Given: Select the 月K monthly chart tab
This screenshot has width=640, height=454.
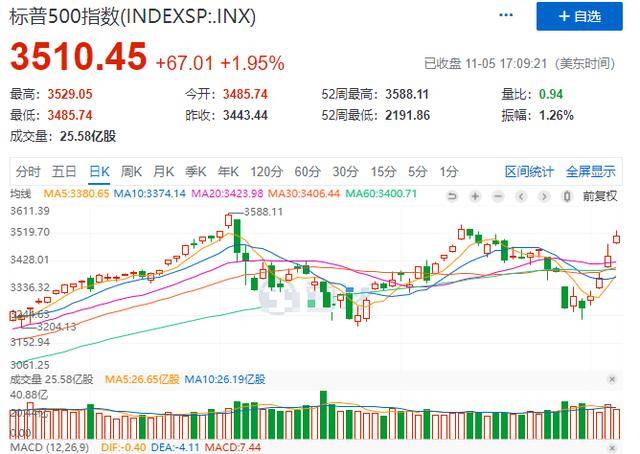Looking at the screenshot, I should point(163,171).
